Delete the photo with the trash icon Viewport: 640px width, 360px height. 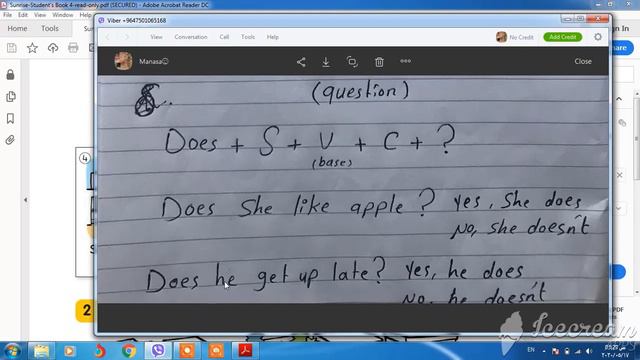pyautogui.click(x=379, y=62)
